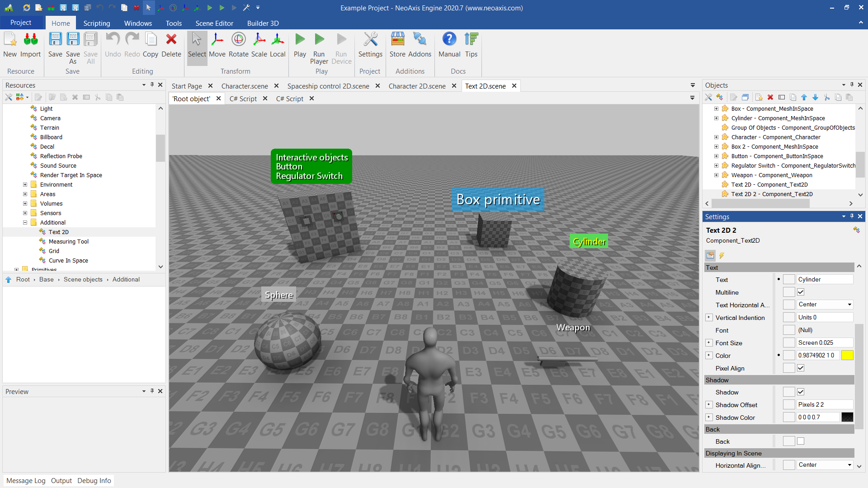868x488 pixels.
Task: Click the yellow Color swatch
Action: (x=847, y=356)
